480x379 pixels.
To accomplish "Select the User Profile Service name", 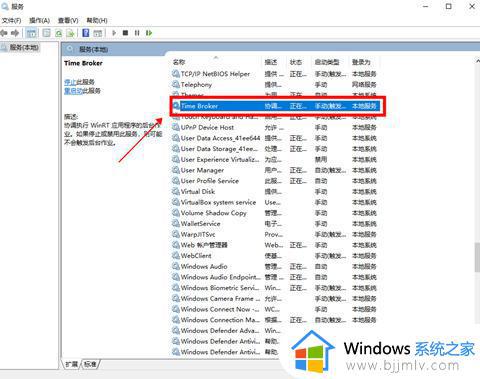I will [210, 181].
